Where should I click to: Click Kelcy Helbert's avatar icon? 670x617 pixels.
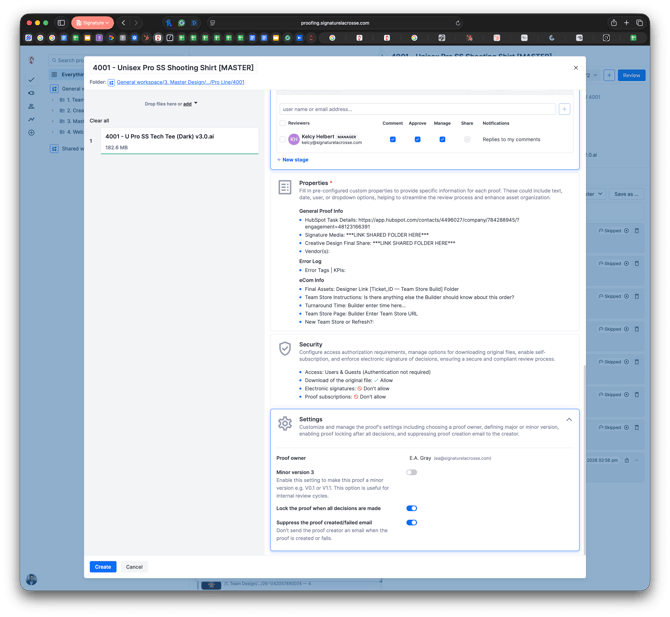coord(293,140)
